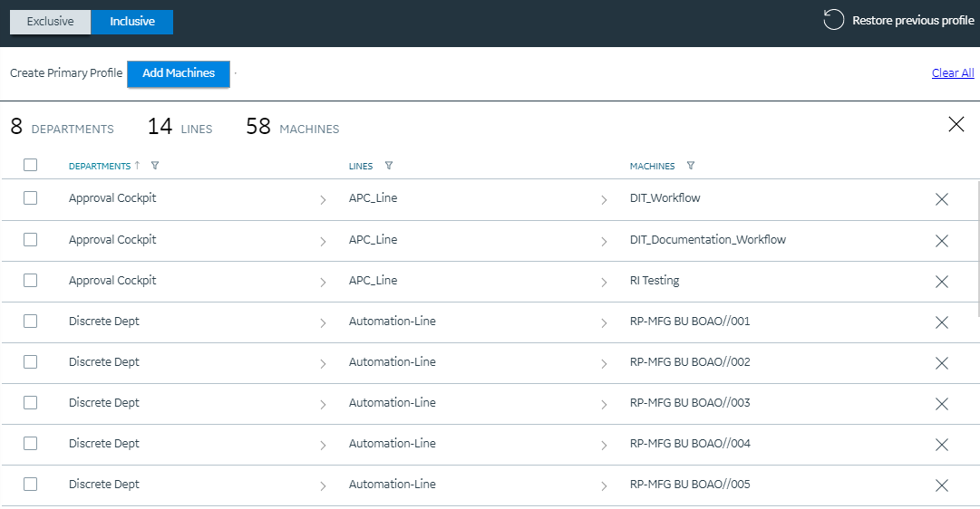980x509 pixels.
Task: Expand the chevron after Discrete Dept in the BOAO//004 row
Action: pyautogui.click(x=323, y=446)
